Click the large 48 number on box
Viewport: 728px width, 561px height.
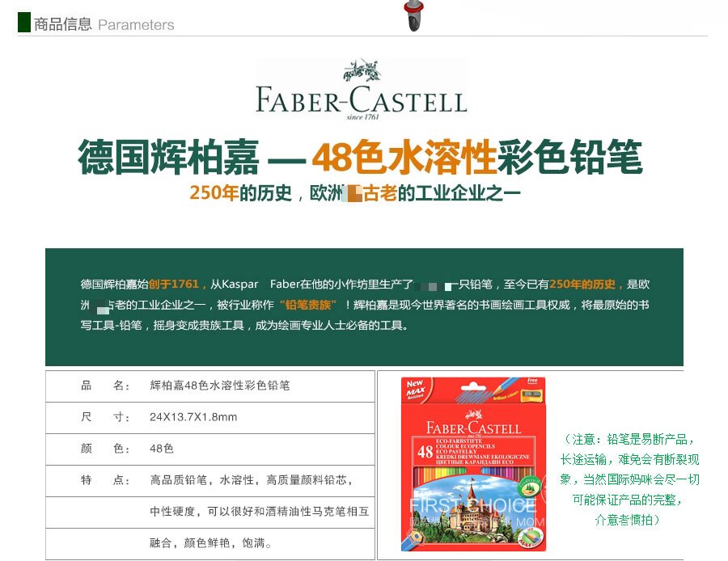(x=425, y=452)
